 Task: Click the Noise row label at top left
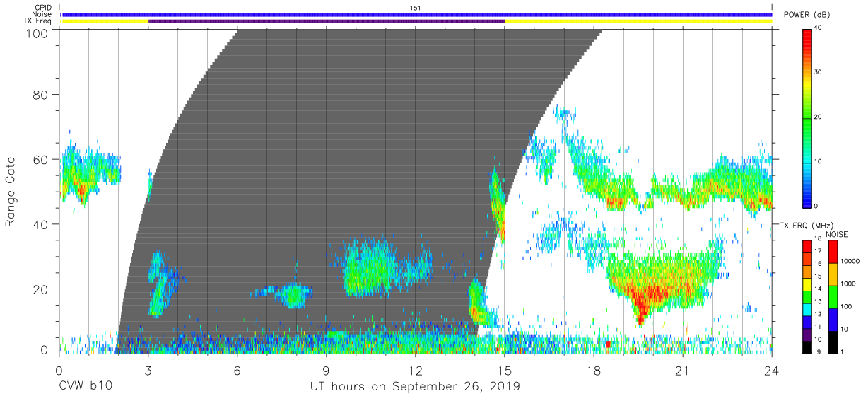click(42, 14)
